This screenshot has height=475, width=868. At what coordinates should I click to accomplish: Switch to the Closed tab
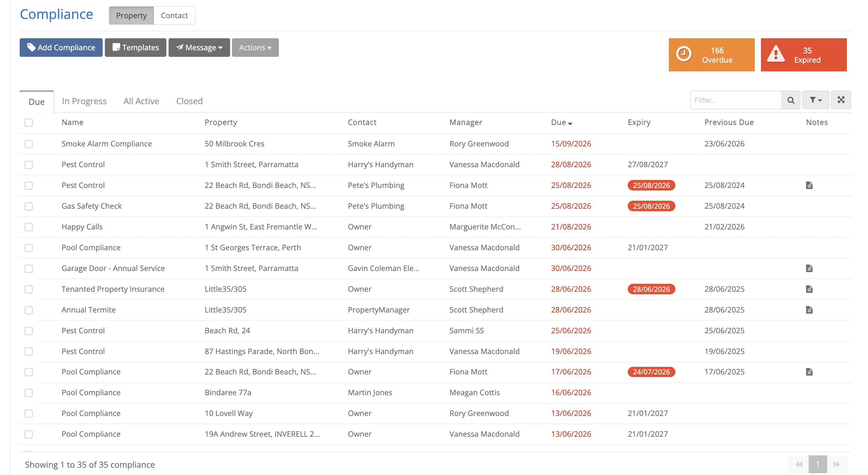pos(189,101)
